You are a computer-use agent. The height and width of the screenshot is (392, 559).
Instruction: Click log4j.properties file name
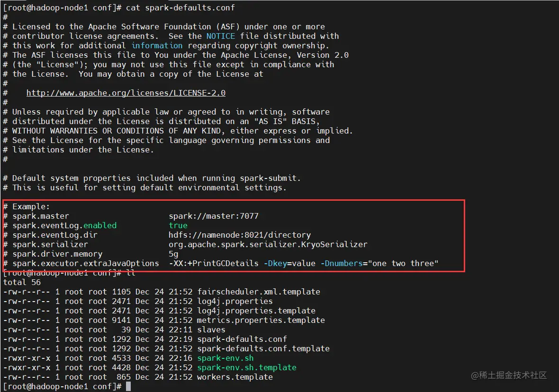click(235, 302)
